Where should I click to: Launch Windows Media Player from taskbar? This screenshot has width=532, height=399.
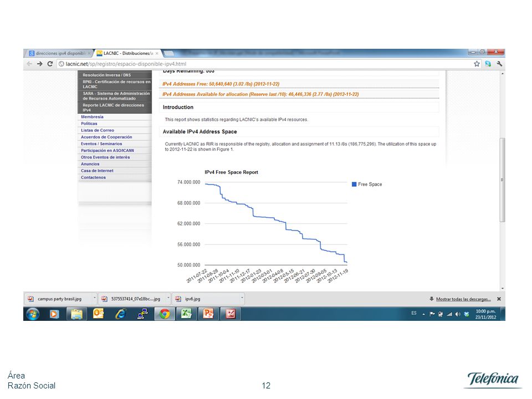pos(54,314)
